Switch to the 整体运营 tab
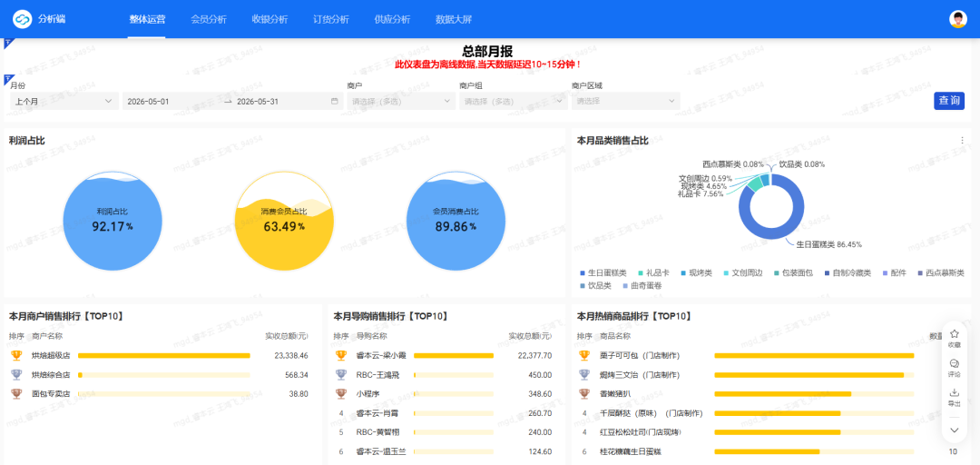The width and height of the screenshot is (980, 465). point(147,19)
